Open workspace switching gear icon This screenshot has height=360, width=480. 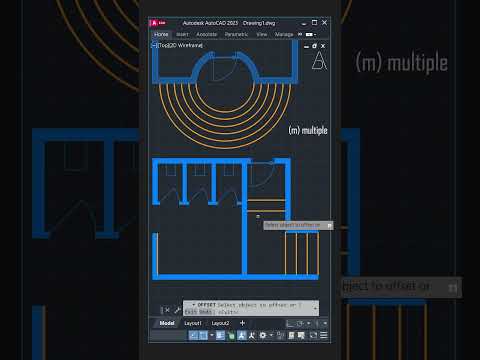point(263,335)
